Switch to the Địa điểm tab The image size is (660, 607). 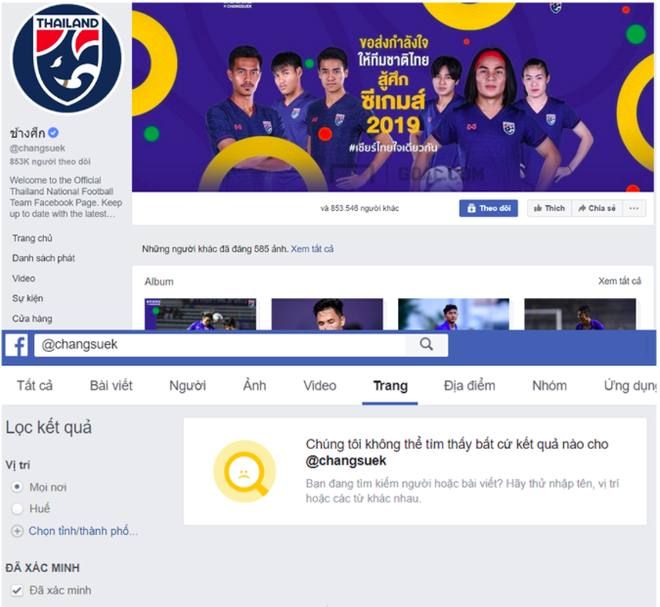pyautogui.click(x=469, y=386)
